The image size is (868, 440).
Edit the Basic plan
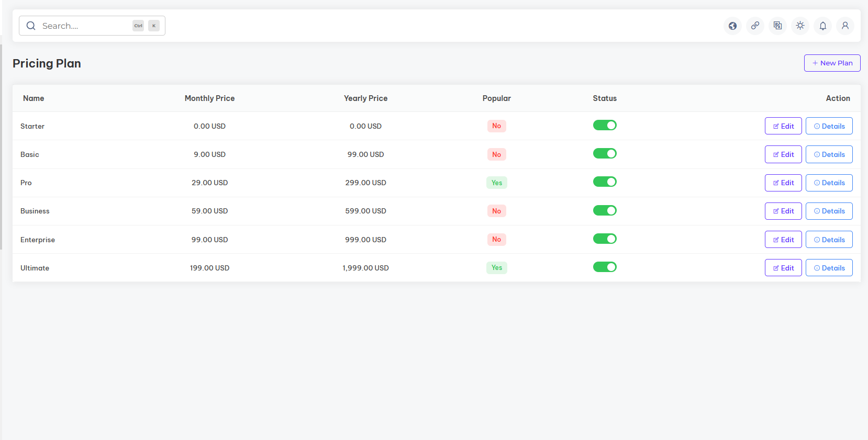click(783, 154)
